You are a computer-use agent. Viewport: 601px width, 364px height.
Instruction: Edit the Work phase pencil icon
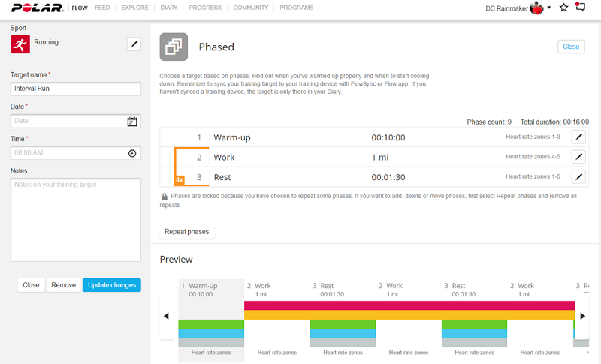[x=578, y=156]
